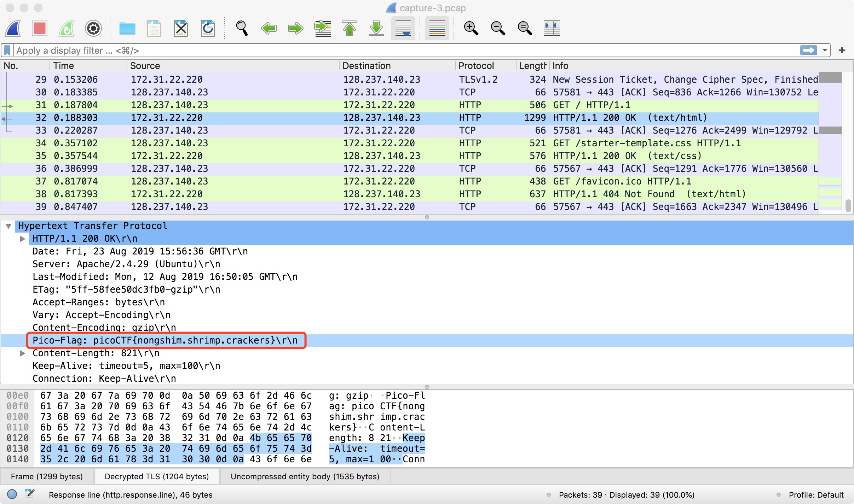Close this capture file icon
Screen dimensions: 854x504
(181, 28)
